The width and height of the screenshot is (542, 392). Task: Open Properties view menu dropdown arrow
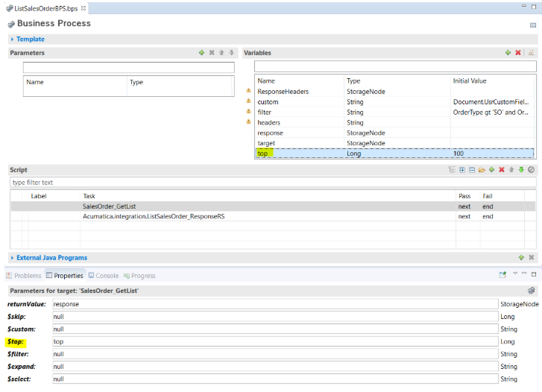coord(515,274)
